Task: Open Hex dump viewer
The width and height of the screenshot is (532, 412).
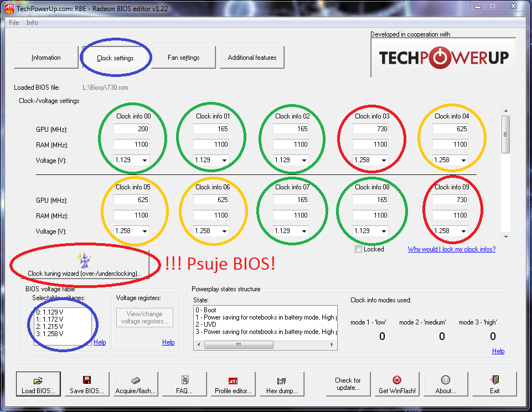Action: [x=282, y=380]
